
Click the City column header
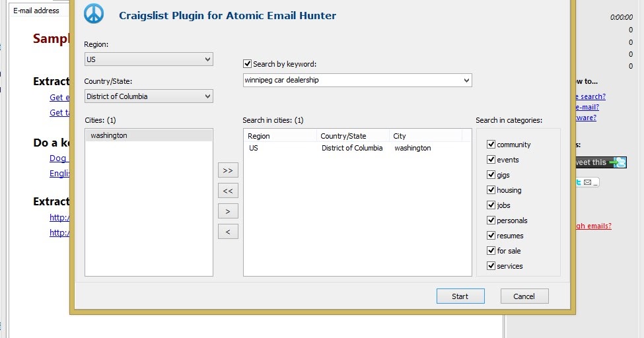tap(425, 136)
